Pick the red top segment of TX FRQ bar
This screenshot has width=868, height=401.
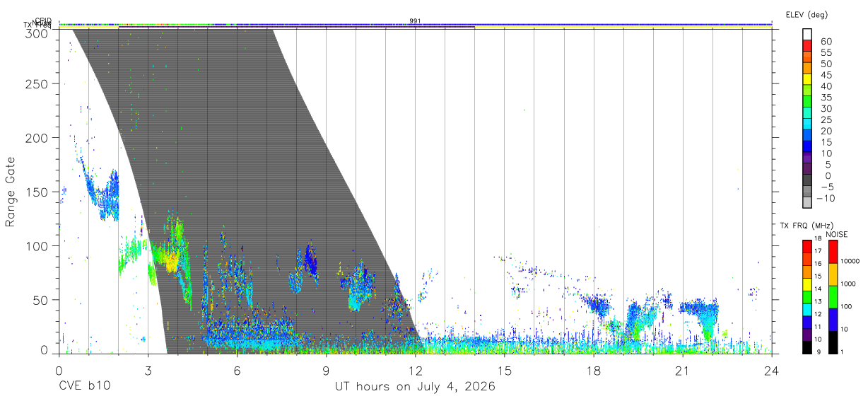[807, 245]
